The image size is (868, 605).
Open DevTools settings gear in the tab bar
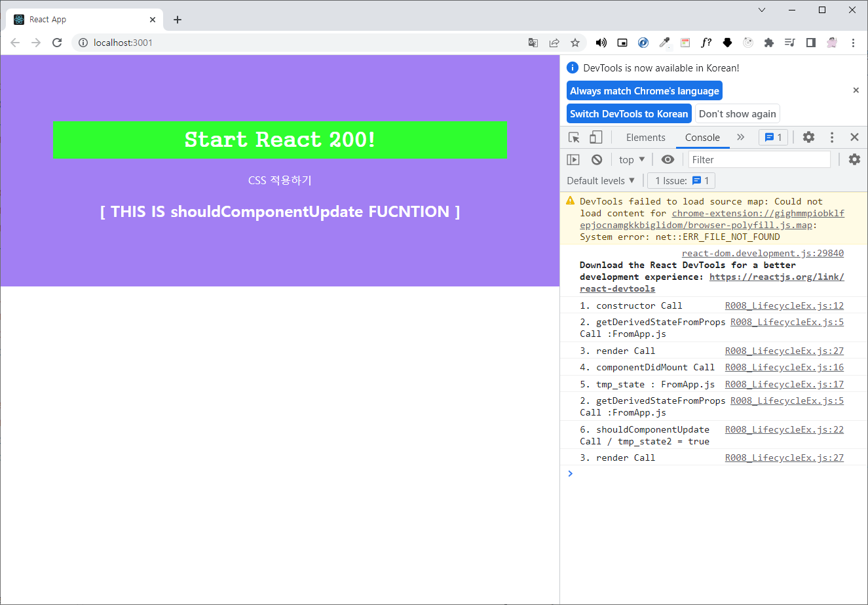click(x=809, y=137)
